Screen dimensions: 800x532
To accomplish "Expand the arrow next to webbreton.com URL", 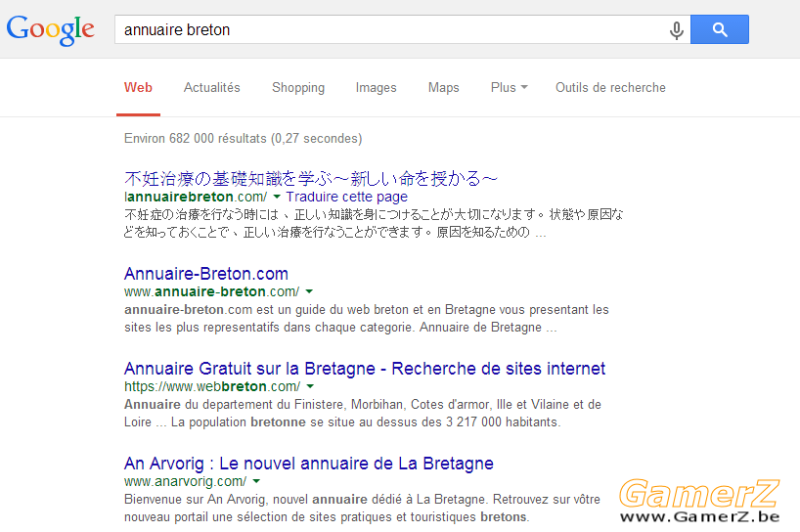I will click(310, 386).
